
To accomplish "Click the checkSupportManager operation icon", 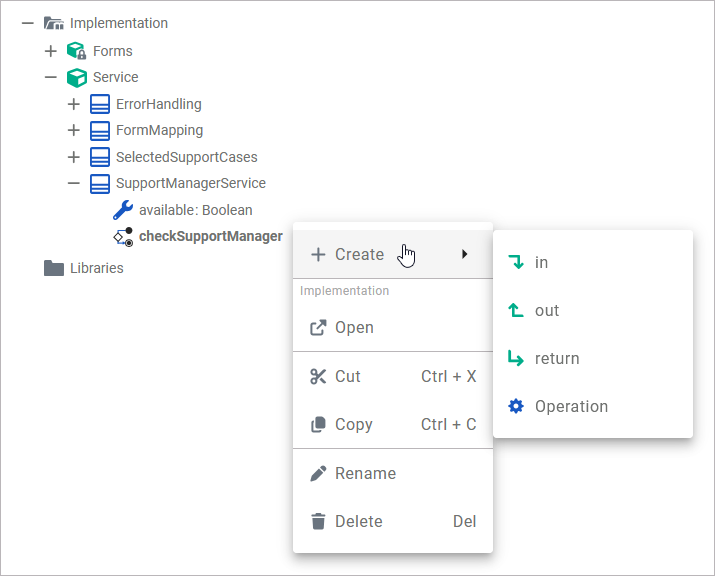I will (123, 237).
